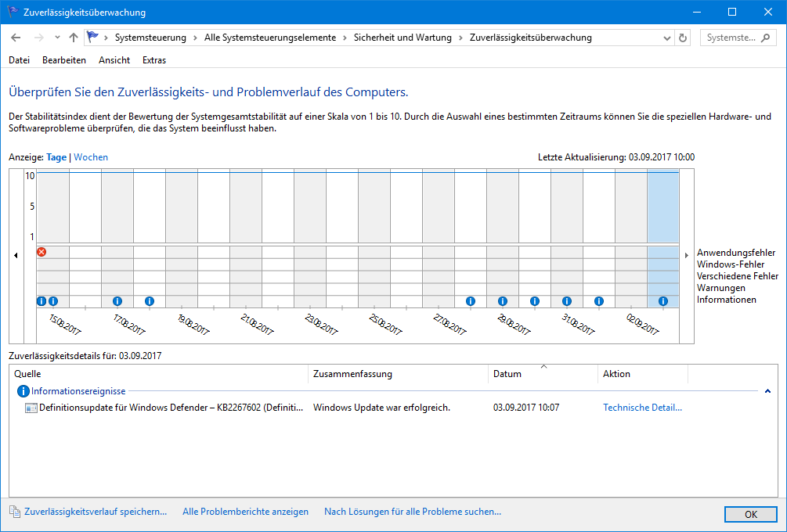787x532 pixels.
Task: Click the Definitionsupdate row's update icon
Action: [31, 408]
